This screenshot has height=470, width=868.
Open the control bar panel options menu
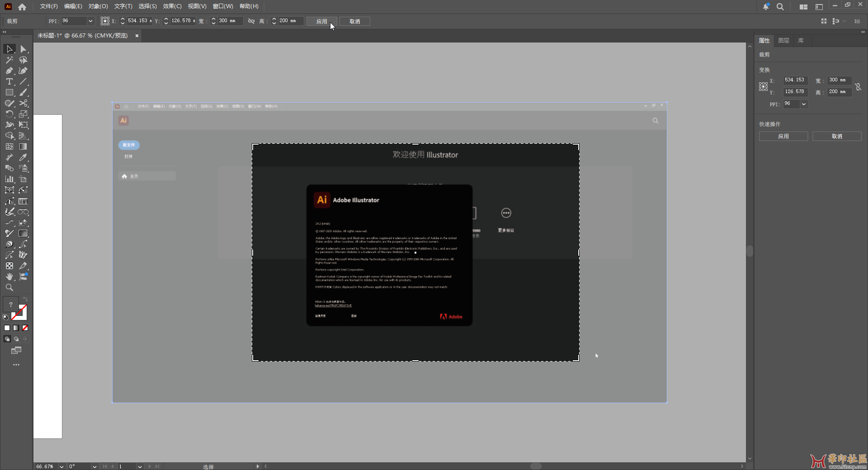[x=857, y=21]
